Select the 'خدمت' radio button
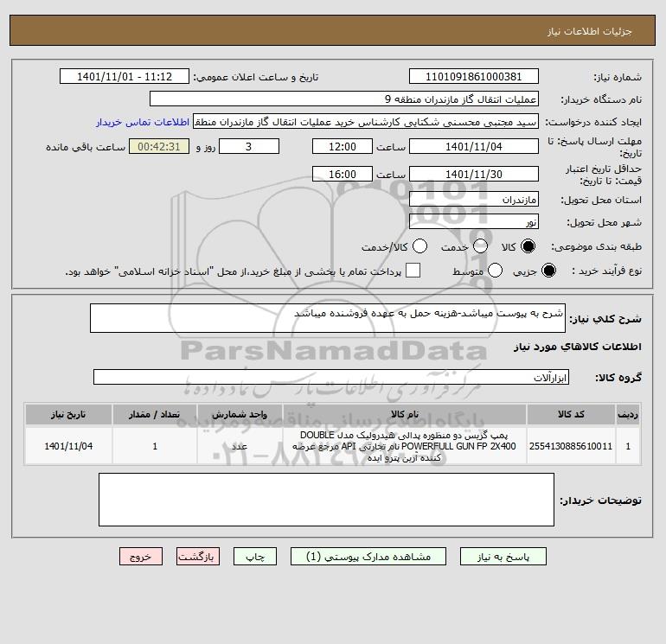 pos(480,246)
